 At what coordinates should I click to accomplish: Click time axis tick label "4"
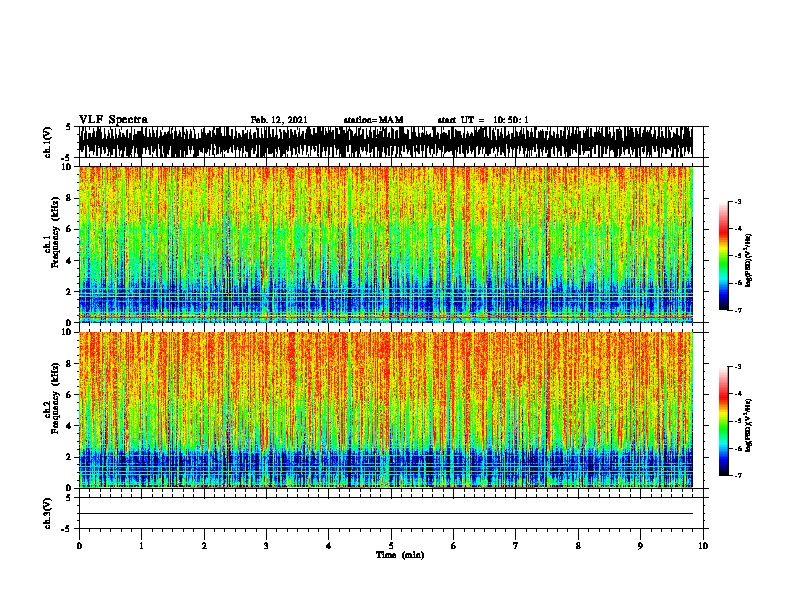(329, 546)
